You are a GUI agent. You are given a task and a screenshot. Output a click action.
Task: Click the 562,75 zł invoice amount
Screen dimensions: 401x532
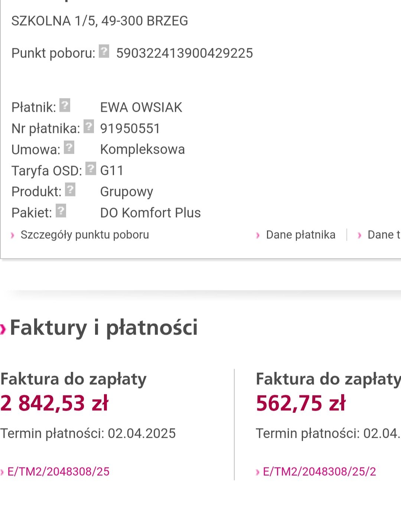(x=301, y=403)
